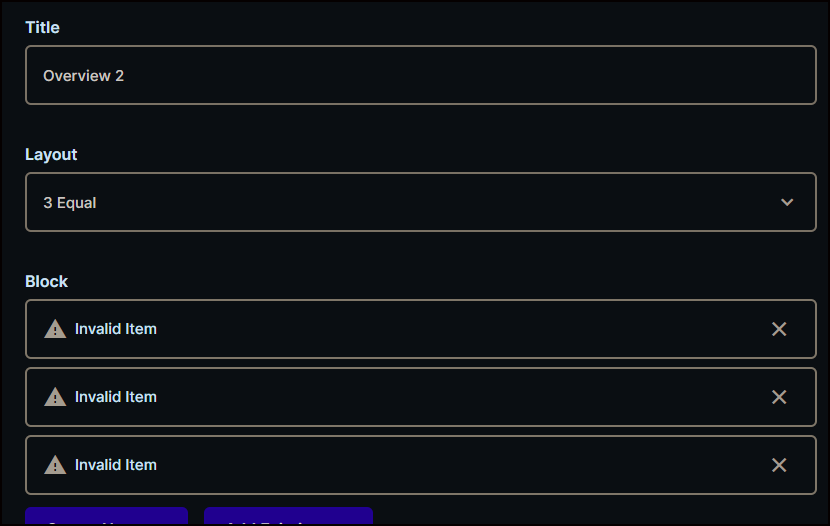Select the second Invalid Item row label

click(115, 397)
